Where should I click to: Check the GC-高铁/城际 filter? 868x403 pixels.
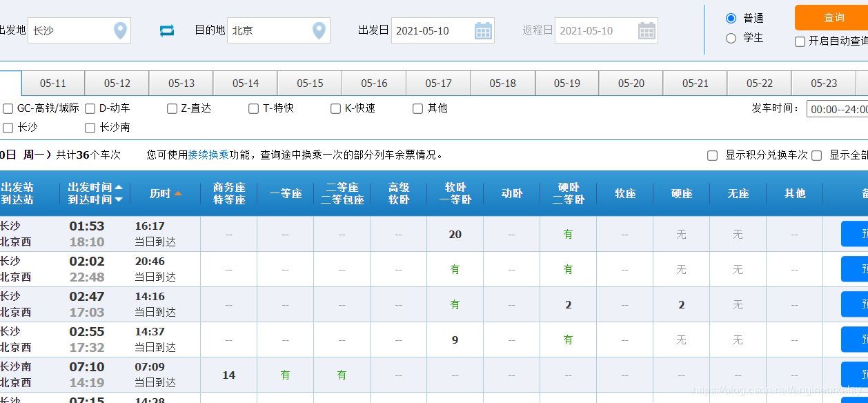coord(8,108)
